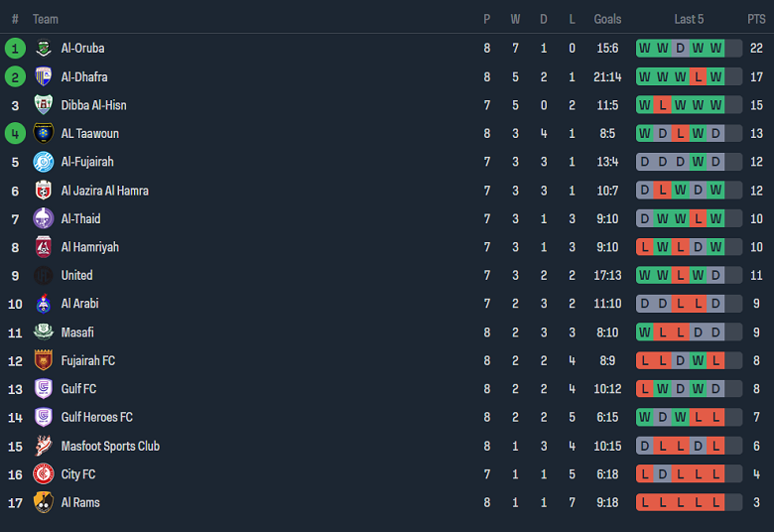The image size is (774, 532).
Task: Click the Masfoot Sports Club logo
Action: click(43, 446)
